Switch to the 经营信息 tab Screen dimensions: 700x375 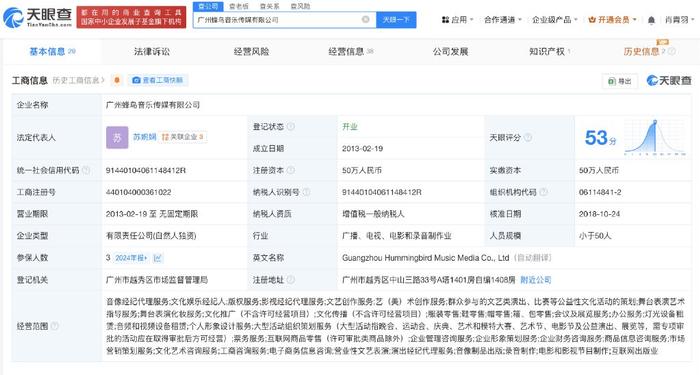(350, 51)
